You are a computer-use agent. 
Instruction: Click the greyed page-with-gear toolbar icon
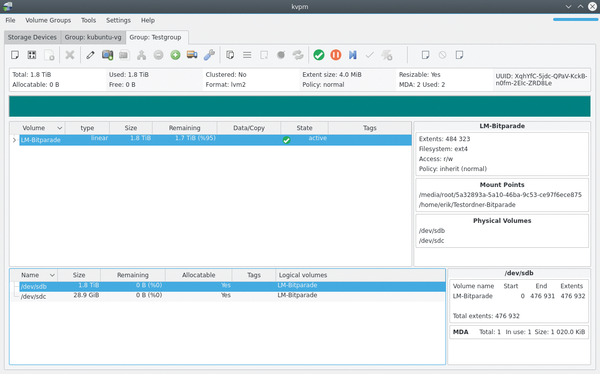[x=49, y=55]
